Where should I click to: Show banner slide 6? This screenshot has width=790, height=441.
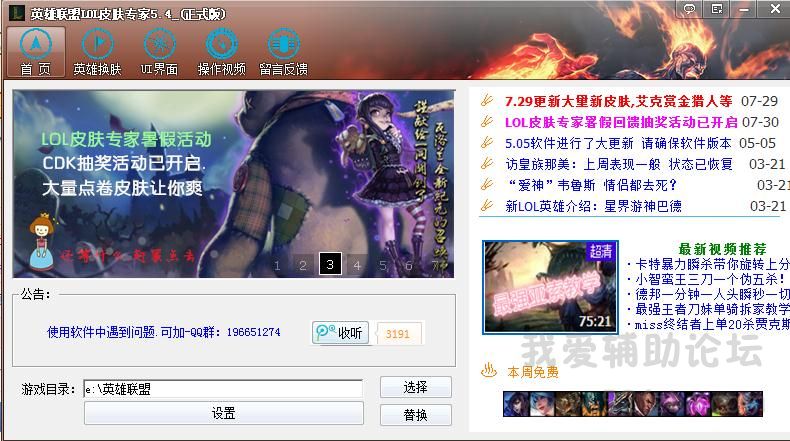pos(409,265)
